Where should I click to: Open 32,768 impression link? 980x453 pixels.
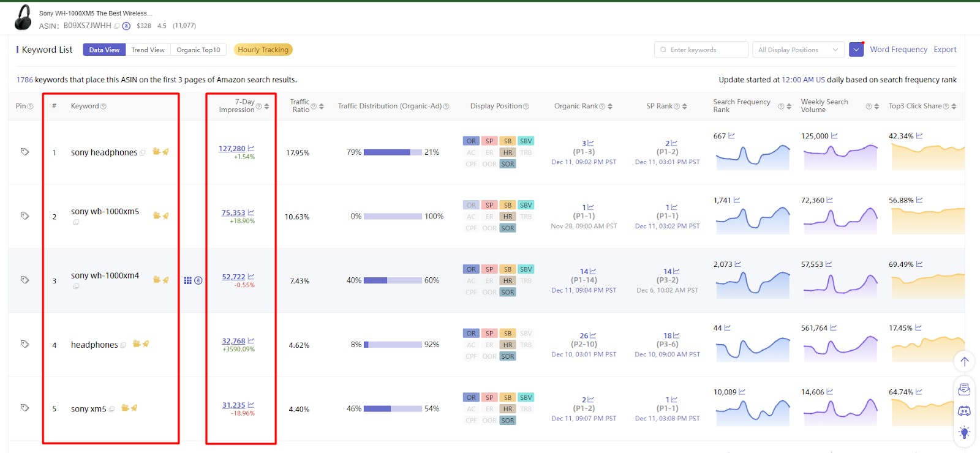pyautogui.click(x=233, y=342)
